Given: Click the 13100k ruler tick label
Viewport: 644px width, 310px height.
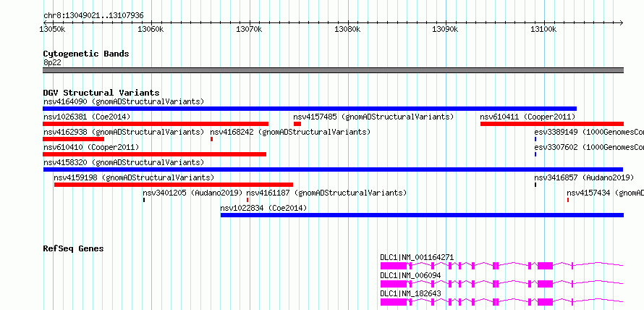Looking at the screenshot, I should click(544, 29).
